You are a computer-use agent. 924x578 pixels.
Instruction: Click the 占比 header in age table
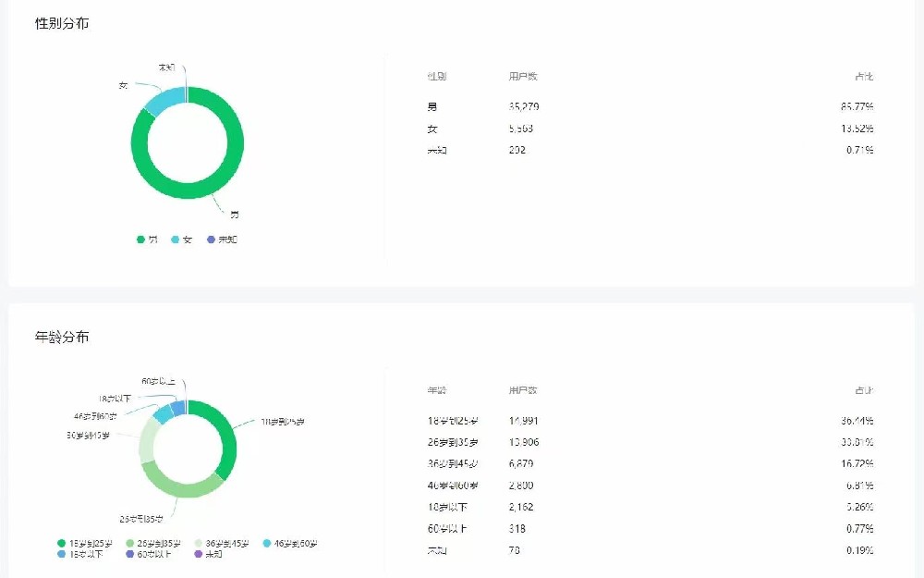click(x=864, y=390)
